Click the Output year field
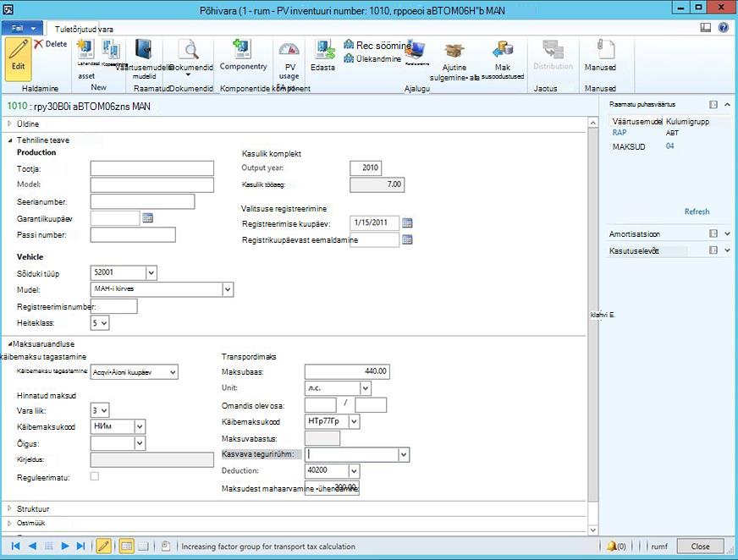738x560 pixels. (x=366, y=168)
